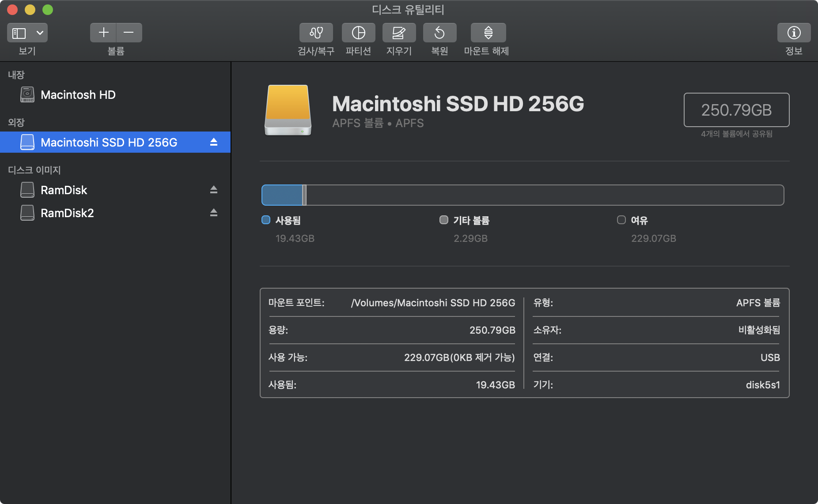Click the 4개의 볼륨에서 공유됨 caption

[x=737, y=134]
